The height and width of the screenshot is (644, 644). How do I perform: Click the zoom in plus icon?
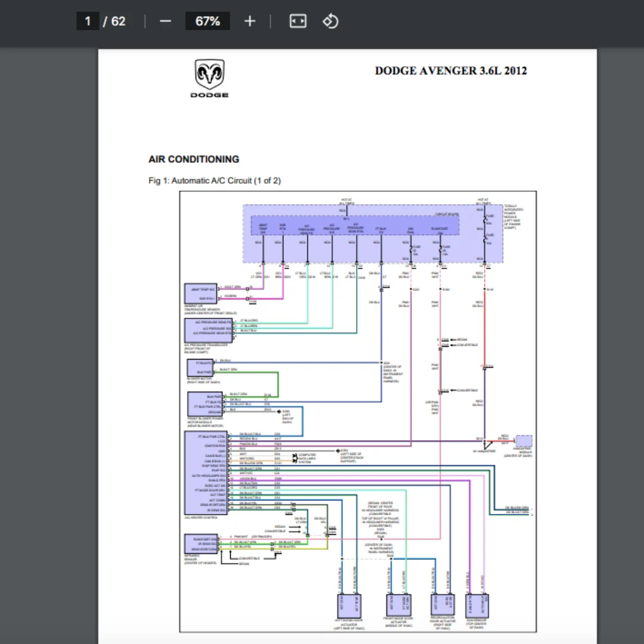pyautogui.click(x=250, y=21)
